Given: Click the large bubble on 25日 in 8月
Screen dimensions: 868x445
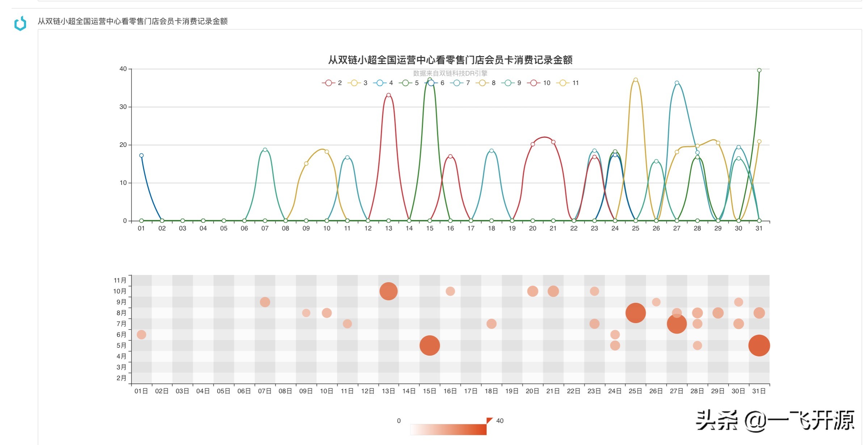Looking at the screenshot, I should 636,313.
